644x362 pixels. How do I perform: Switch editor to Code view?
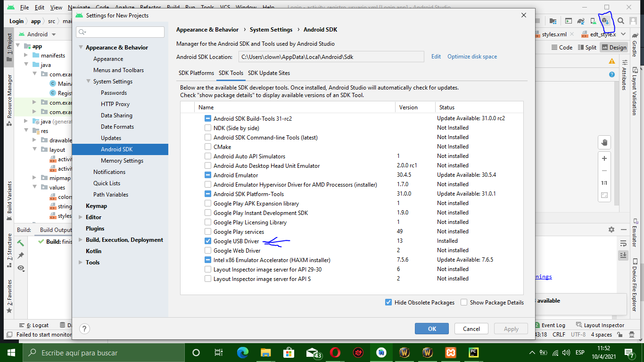pos(562,47)
